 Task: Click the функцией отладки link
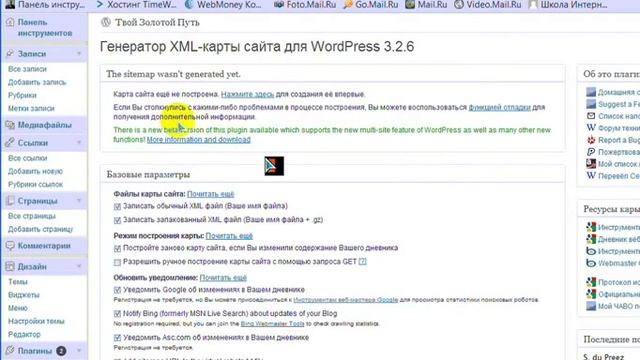click(499, 107)
